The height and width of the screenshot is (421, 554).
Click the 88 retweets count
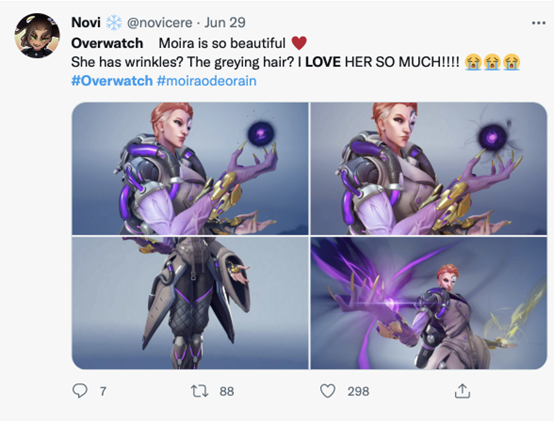click(226, 391)
